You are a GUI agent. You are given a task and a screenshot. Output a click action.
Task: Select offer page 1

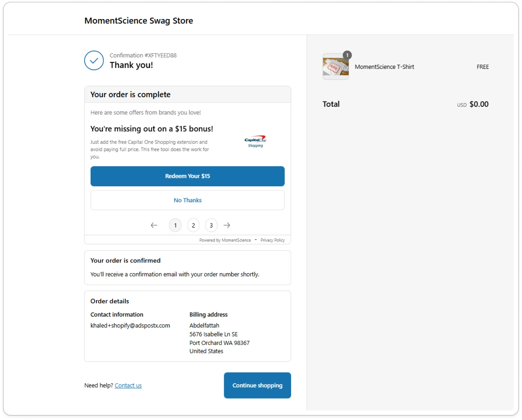(175, 225)
